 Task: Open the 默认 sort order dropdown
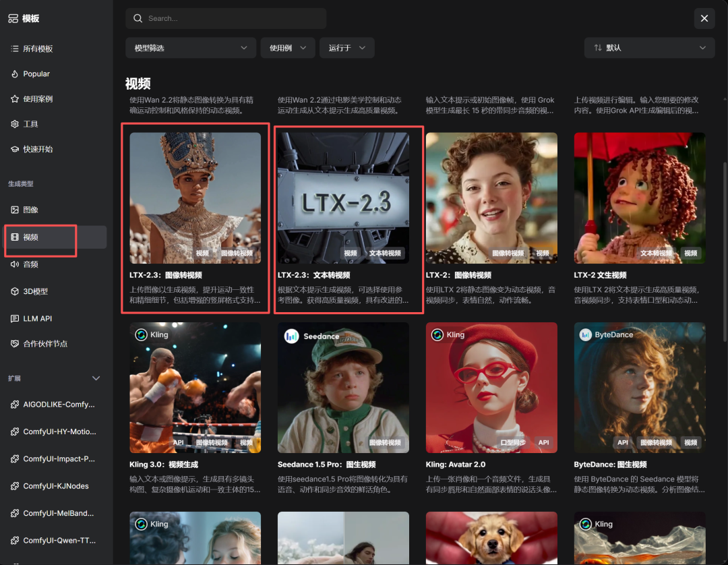coord(649,48)
